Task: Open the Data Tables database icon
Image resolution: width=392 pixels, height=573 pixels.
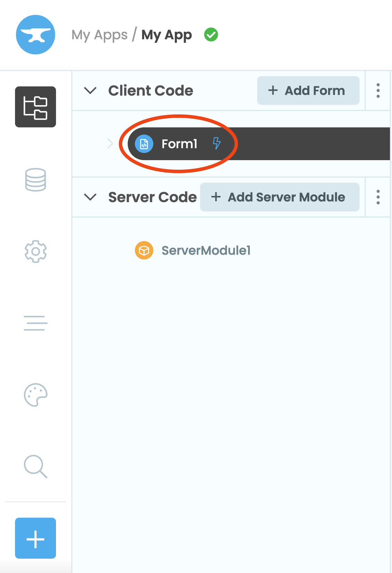Action: point(35,180)
